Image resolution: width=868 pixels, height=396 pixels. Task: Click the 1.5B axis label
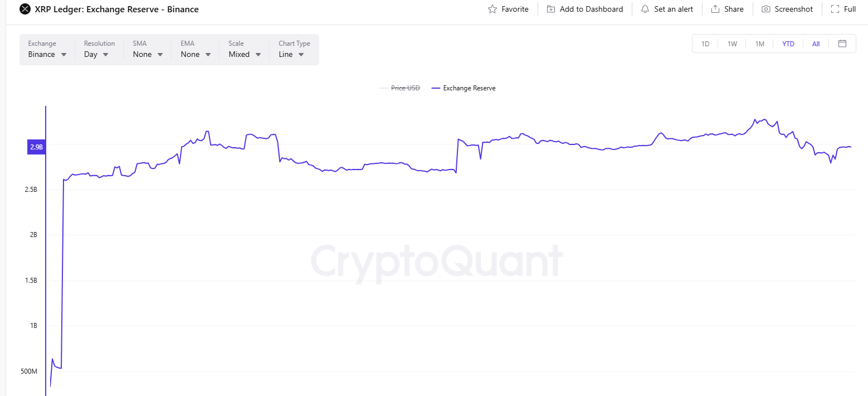pyautogui.click(x=31, y=281)
